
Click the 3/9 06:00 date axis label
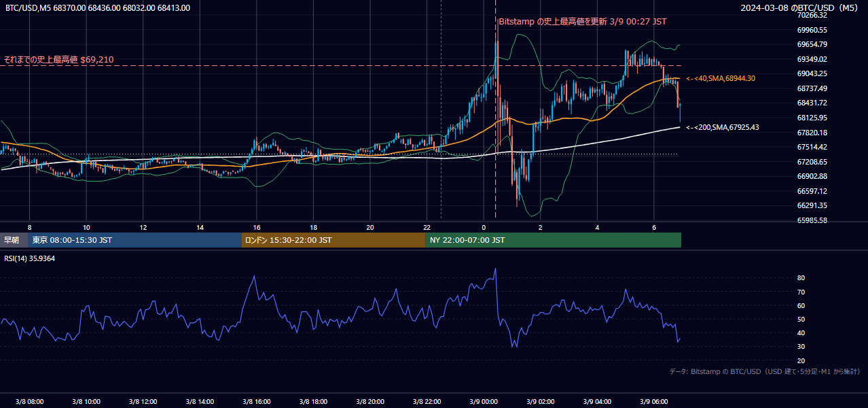(654, 401)
